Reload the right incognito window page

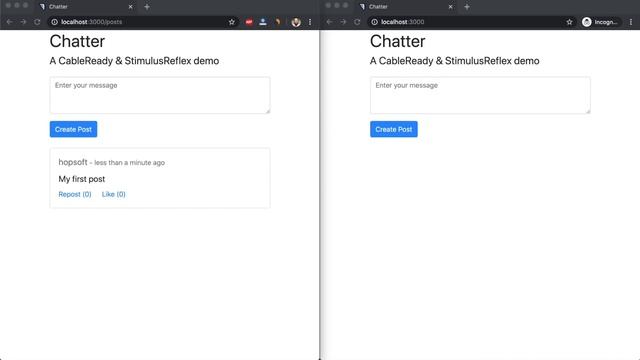tap(357, 22)
